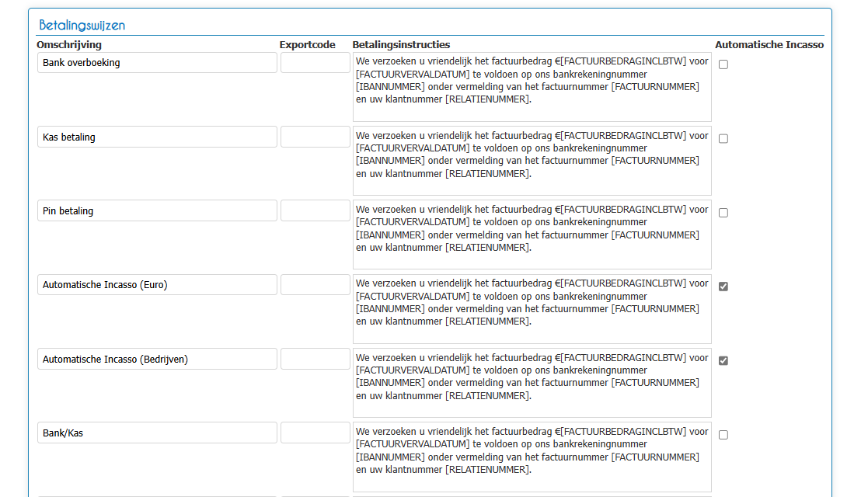Select export code field for Automatische Incasso (Euro)

point(315,284)
